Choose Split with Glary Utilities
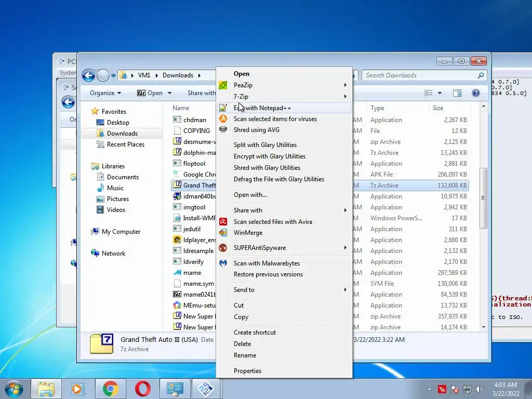 [265, 145]
